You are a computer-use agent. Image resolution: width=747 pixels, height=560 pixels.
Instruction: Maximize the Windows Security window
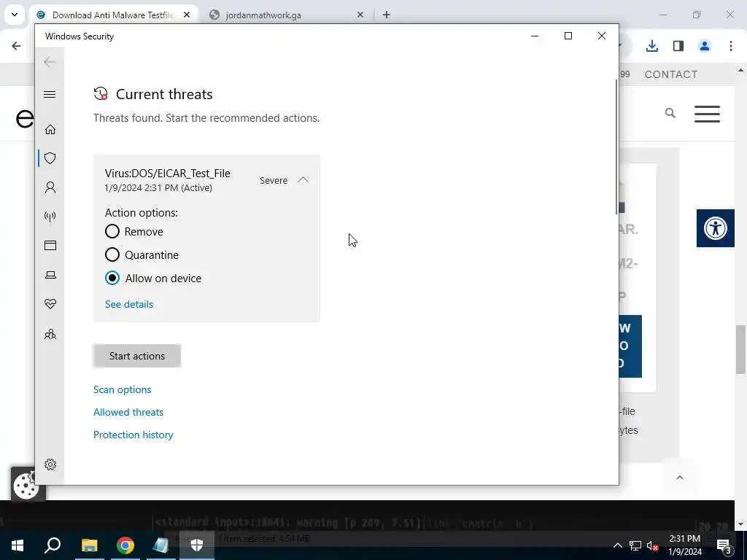(x=568, y=36)
